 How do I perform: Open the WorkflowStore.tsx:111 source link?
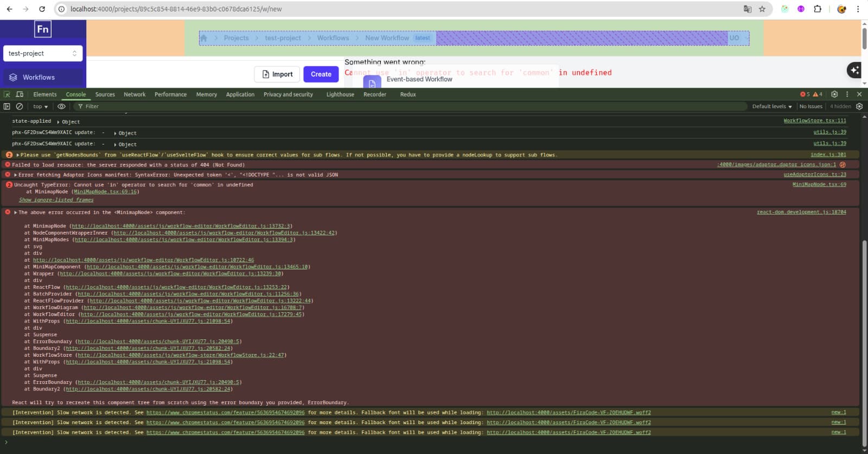815,121
